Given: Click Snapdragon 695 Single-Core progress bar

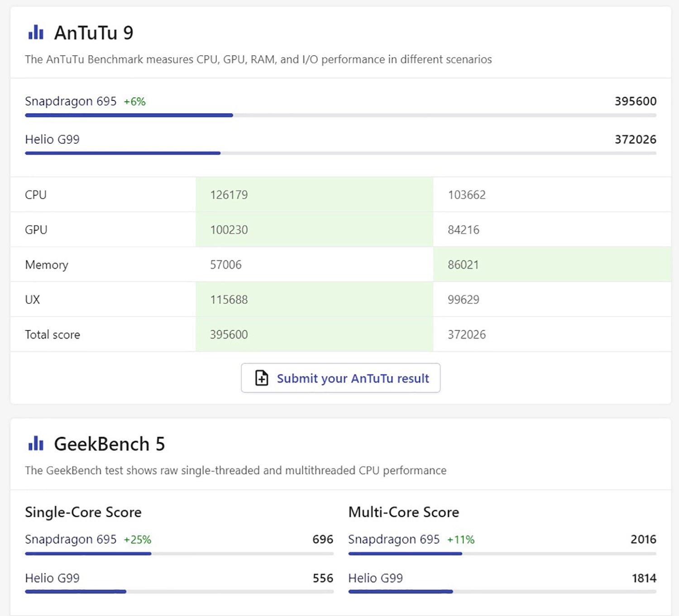Looking at the screenshot, I should pyautogui.click(x=179, y=553).
